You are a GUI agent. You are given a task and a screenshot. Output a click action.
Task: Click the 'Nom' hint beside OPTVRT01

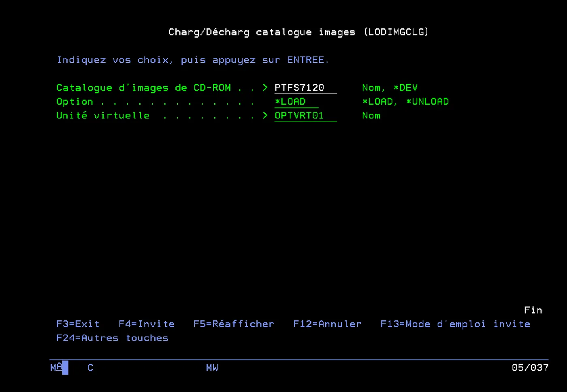(x=371, y=116)
